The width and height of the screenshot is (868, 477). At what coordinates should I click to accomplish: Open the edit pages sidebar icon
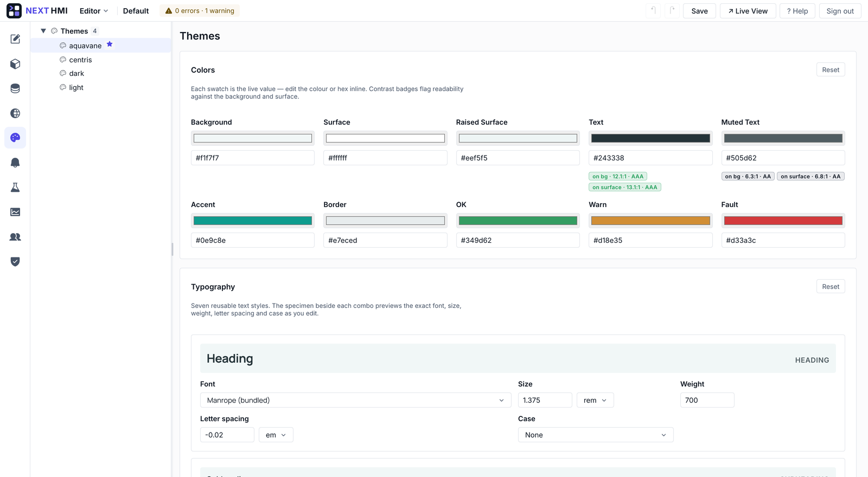tap(15, 39)
